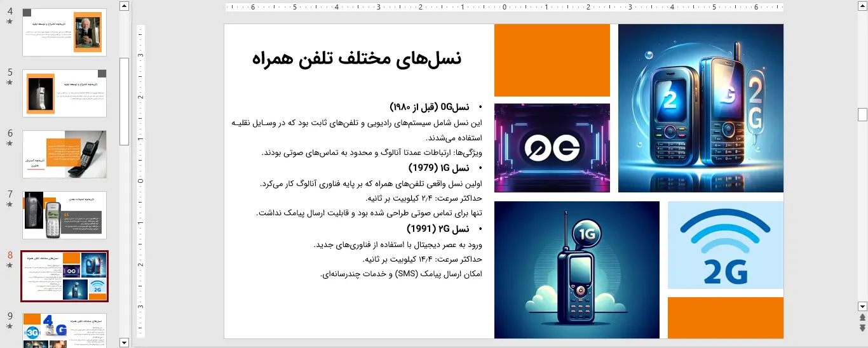Screen dimensions: 868x348
Task: Click the up arrow of thumbnail pane scrollbar
Action: (x=125, y=6)
